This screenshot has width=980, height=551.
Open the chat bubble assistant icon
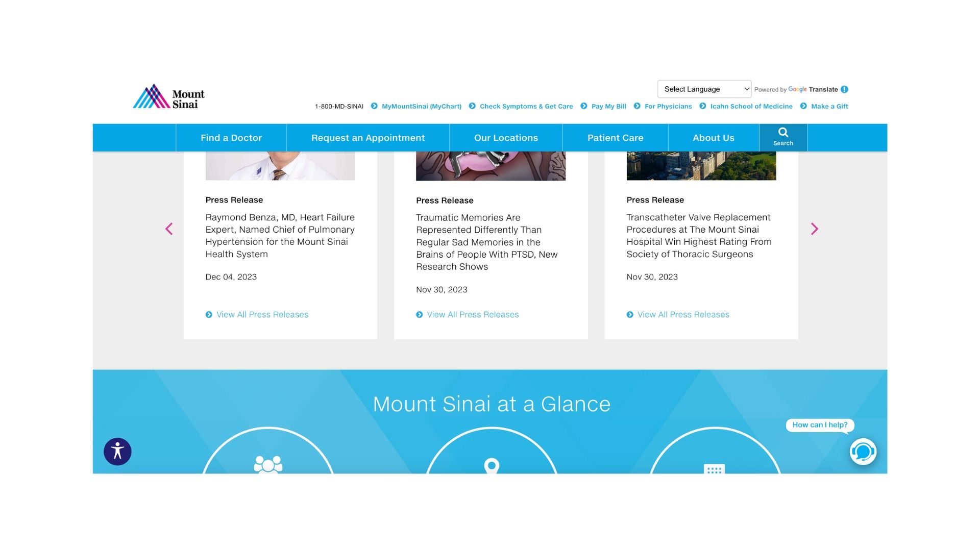point(863,452)
